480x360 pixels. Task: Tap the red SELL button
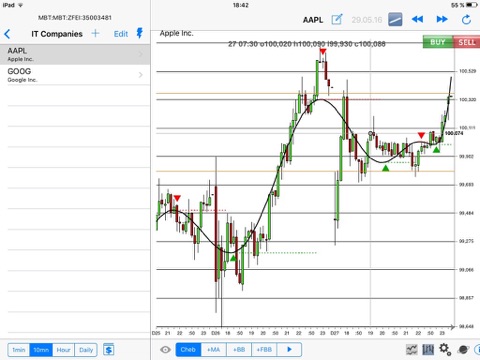(467, 42)
